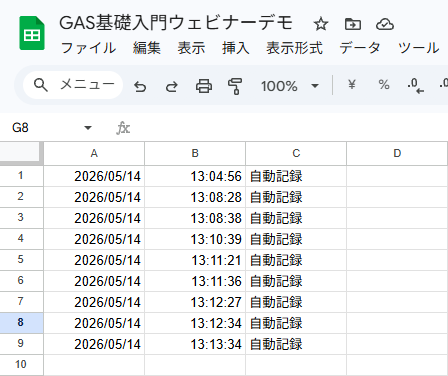Click the undo arrow in toolbar
Viewport: 448px width, 376px height.
pos(140,86)
